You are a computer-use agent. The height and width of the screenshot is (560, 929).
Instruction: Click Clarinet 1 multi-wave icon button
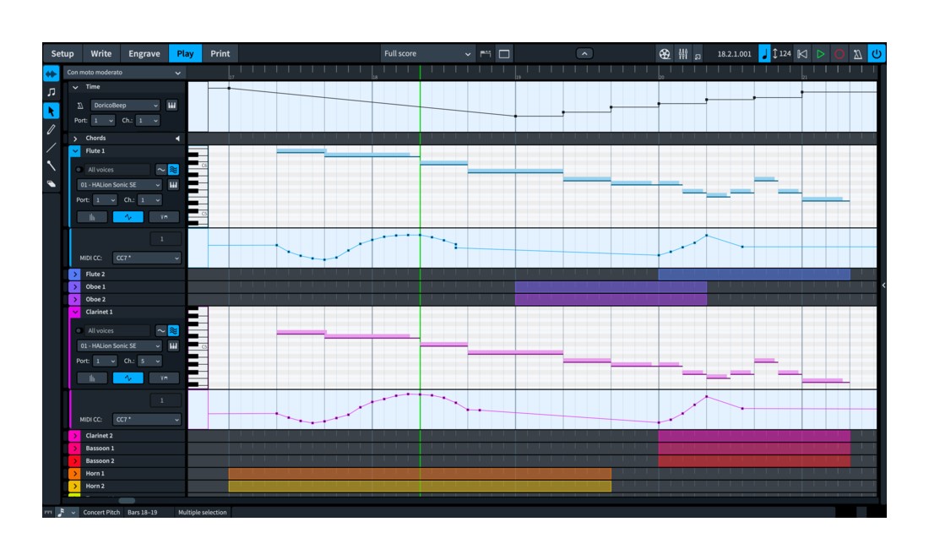[x=174, y=330]
